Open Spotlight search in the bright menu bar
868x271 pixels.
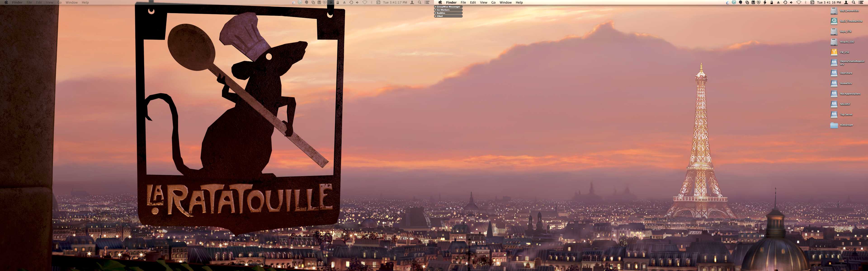854,3
